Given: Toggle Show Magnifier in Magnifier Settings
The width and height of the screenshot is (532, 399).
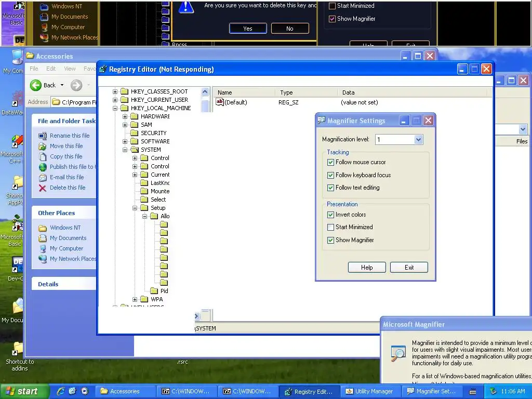Looking at the screenshot, I should pyautogui.click(x=330, y=240).
